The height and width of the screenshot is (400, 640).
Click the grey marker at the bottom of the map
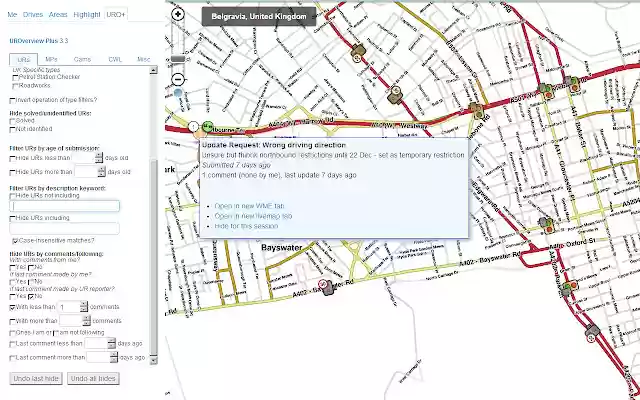click(592, 333)
